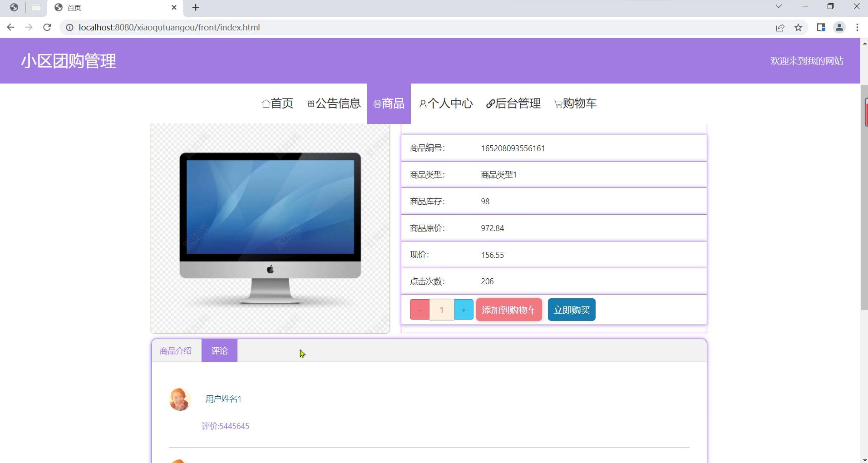
Task: Switch to 商品介绍 tab
Action: point(176,350)
